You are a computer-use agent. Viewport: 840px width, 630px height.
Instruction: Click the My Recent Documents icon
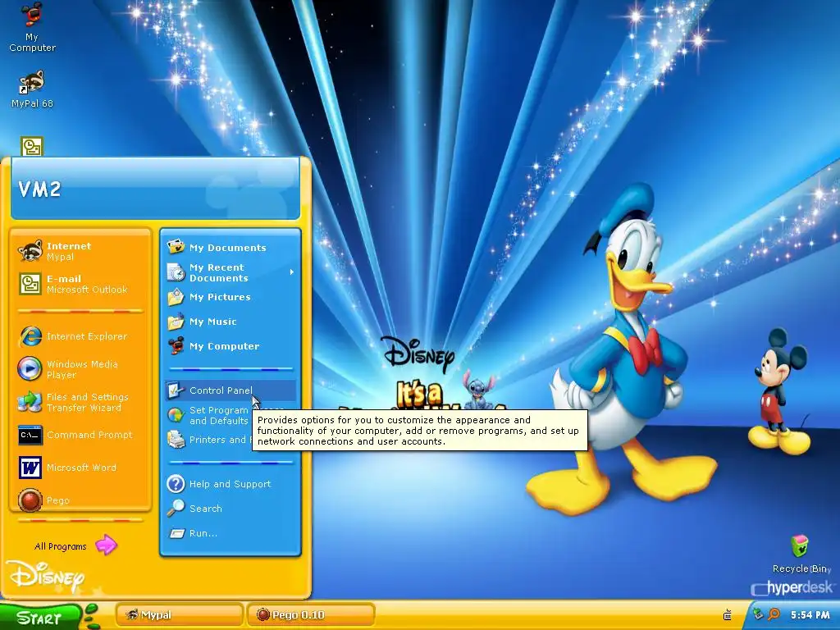coord(176,272)
